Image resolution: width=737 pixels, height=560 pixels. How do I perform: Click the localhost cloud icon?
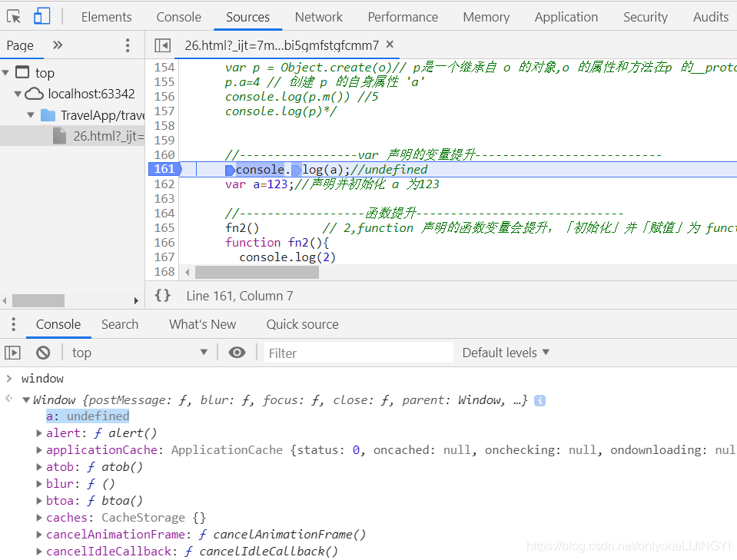click(x=34, y=94)
